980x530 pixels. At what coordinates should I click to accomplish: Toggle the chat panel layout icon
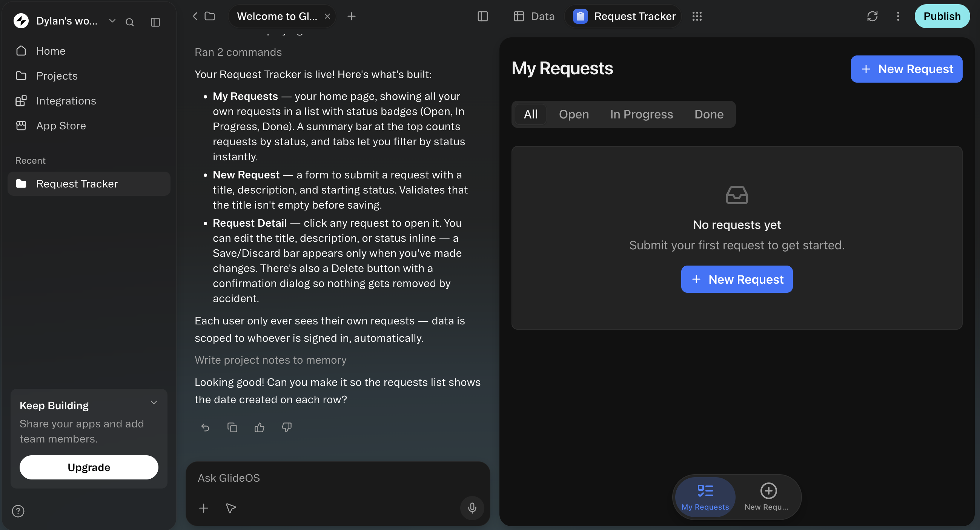click(x=483, y=16)
